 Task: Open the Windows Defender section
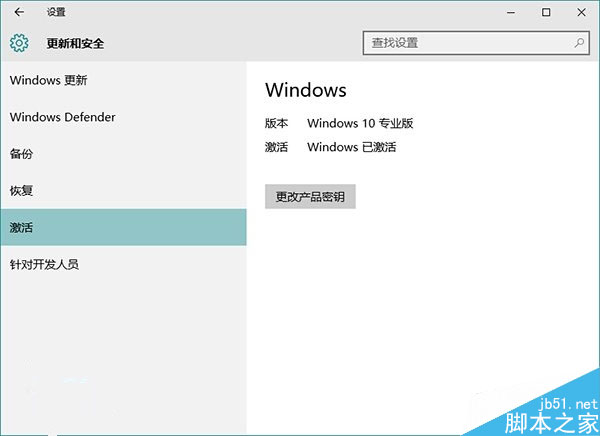point(123,117)
